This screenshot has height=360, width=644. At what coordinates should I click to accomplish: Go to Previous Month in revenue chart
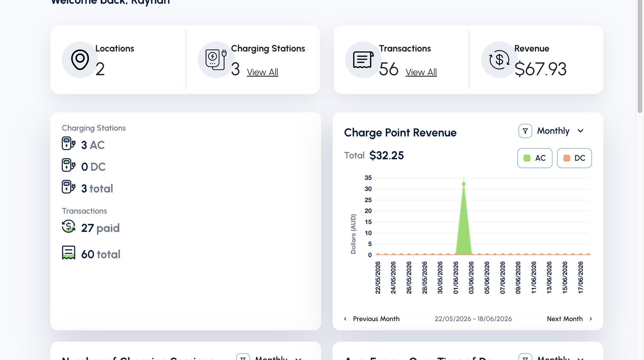coord(376,319)
